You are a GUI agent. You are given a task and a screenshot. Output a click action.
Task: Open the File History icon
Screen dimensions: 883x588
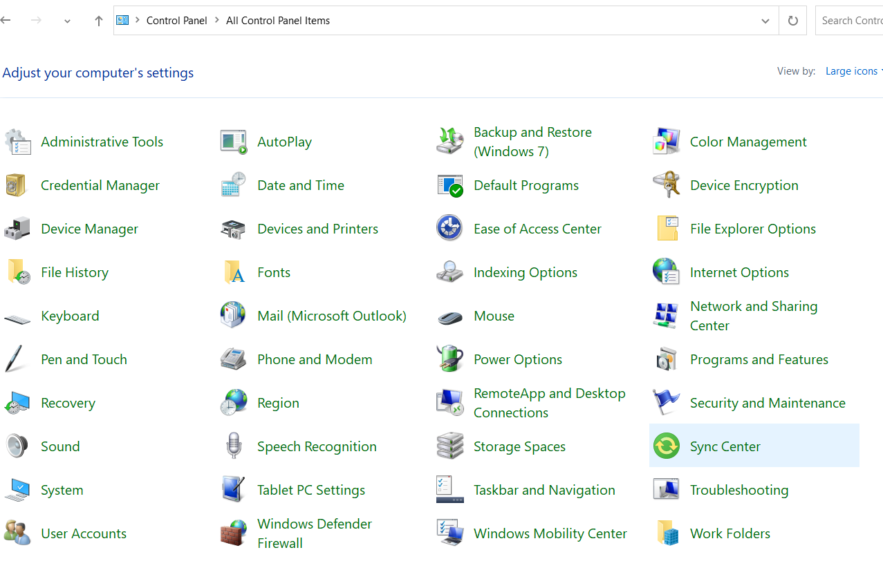coord(17,272)
